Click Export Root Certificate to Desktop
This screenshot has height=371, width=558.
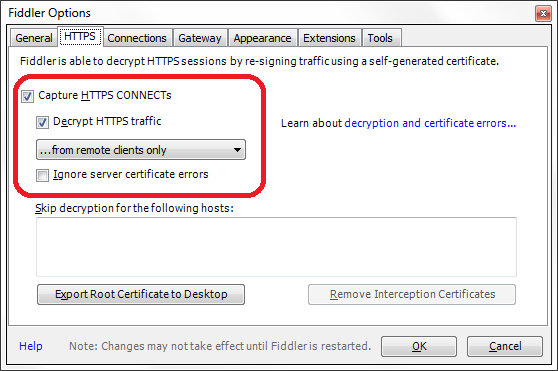pos(141,294)
